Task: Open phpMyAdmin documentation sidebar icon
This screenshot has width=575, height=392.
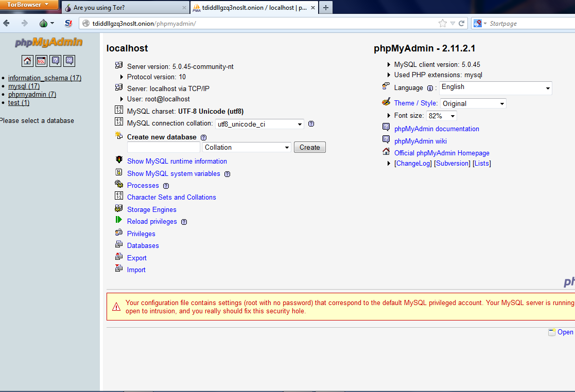Action: [56, 61]
